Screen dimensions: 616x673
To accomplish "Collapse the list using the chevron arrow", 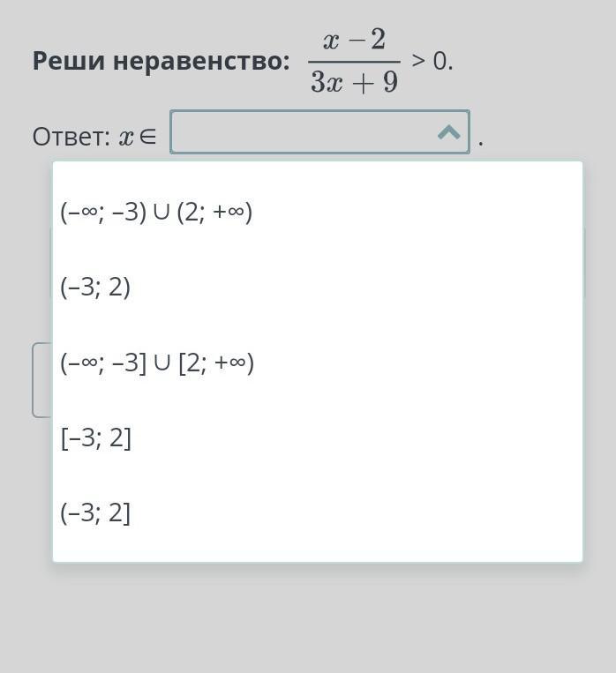I will click(x=448, y=132).
